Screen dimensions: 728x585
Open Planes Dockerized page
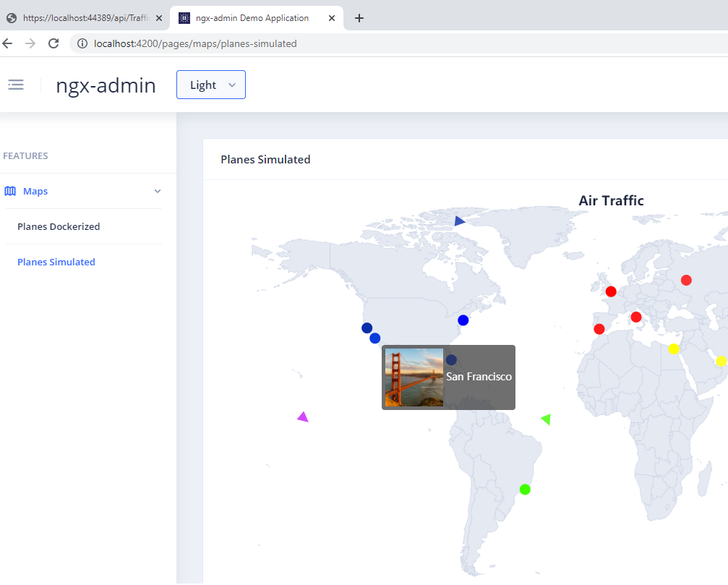(59, 226)
